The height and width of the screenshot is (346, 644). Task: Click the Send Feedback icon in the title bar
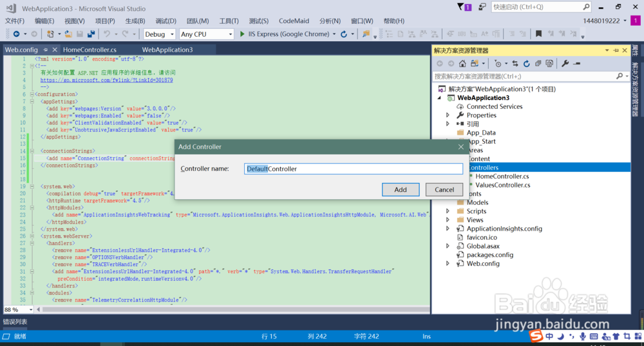pos(482,6)
